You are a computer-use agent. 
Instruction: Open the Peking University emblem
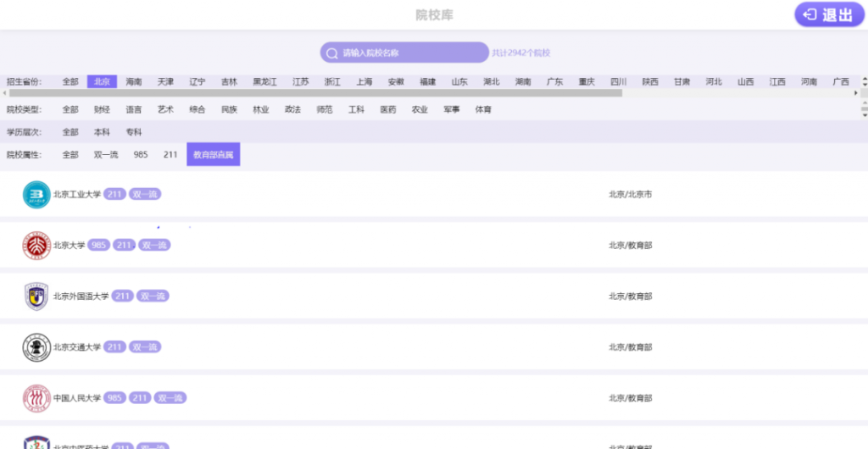(x=36, y=246)
